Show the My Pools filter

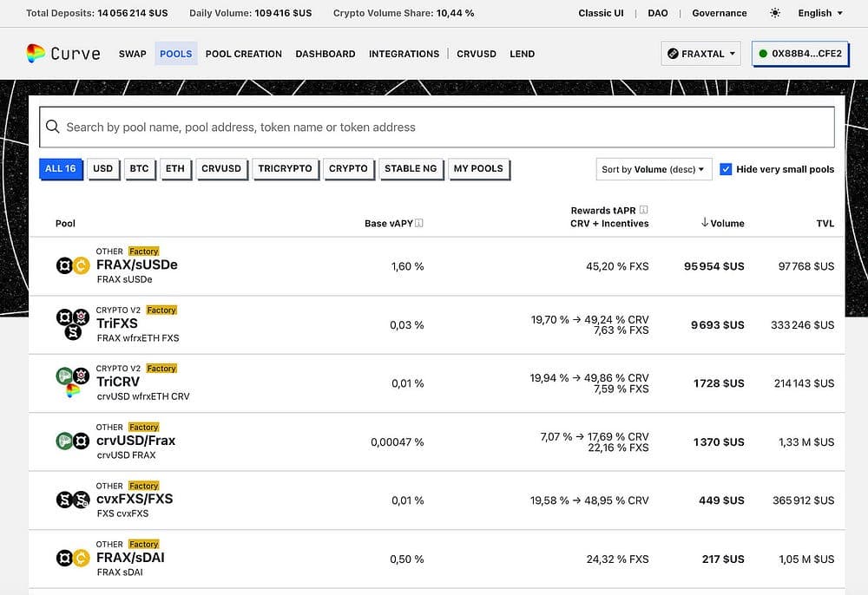[x=478, y=168]
